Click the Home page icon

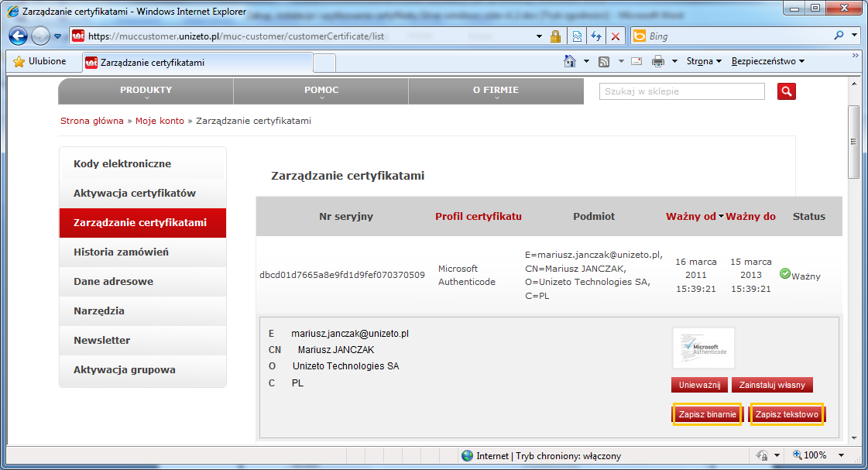coord(570,61)
